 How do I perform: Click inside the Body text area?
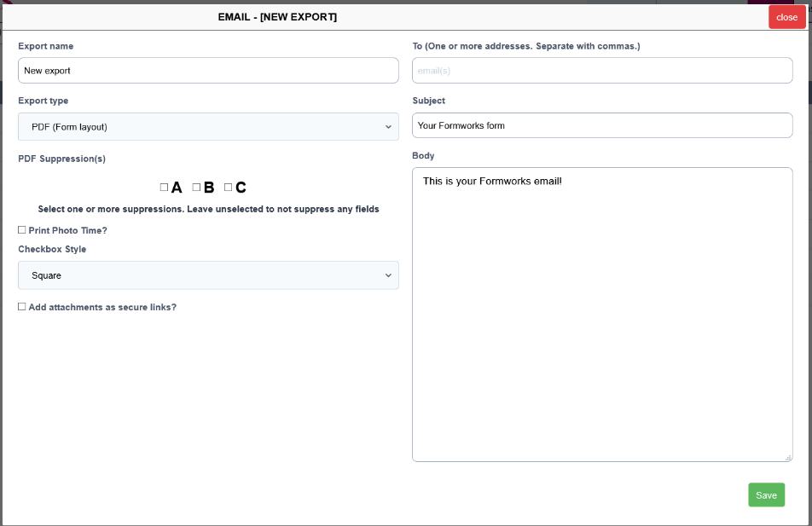click(602, 315)
